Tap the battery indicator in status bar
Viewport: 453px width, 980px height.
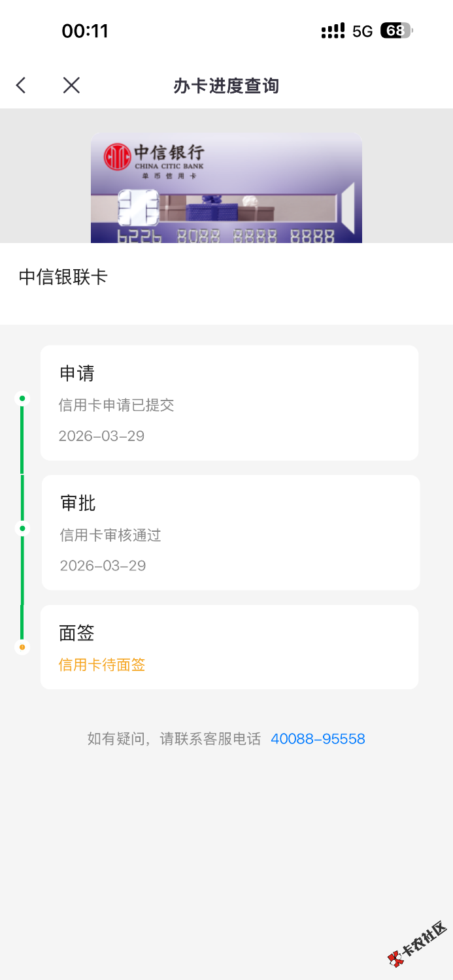396,31
